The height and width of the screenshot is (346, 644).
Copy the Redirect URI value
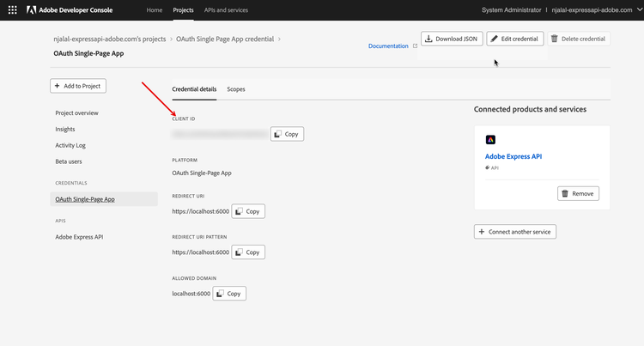[x=248, y=211]
